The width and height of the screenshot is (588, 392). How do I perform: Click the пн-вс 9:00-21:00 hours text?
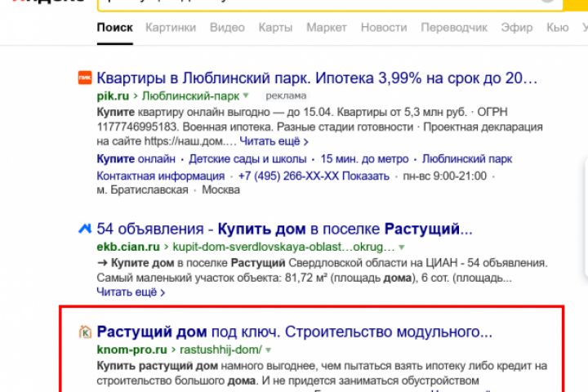[445, 176]
